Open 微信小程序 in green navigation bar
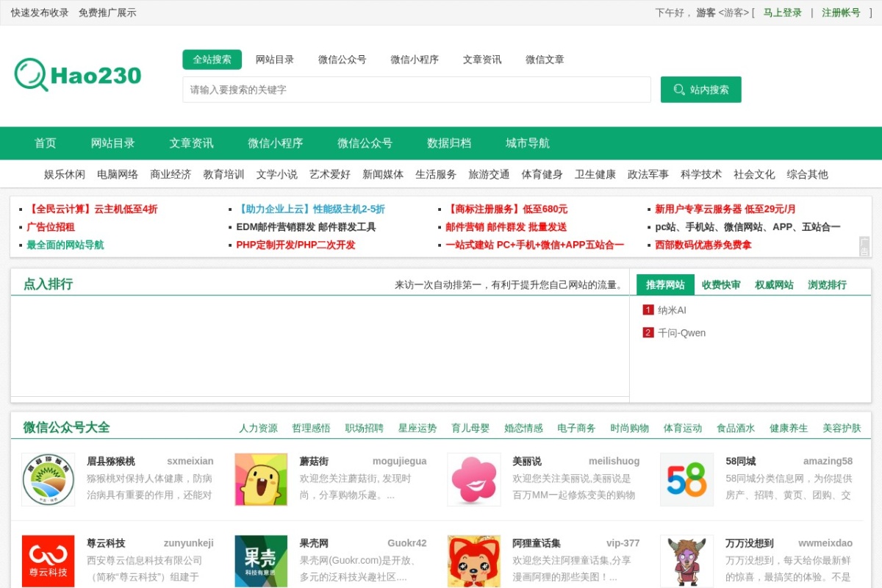 click(x=276, y=143)
